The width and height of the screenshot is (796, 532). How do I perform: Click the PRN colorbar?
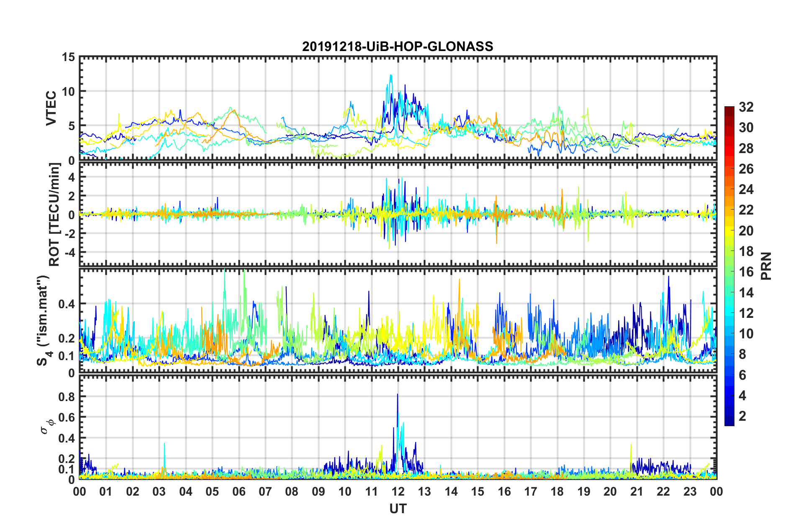coord(729,266)
